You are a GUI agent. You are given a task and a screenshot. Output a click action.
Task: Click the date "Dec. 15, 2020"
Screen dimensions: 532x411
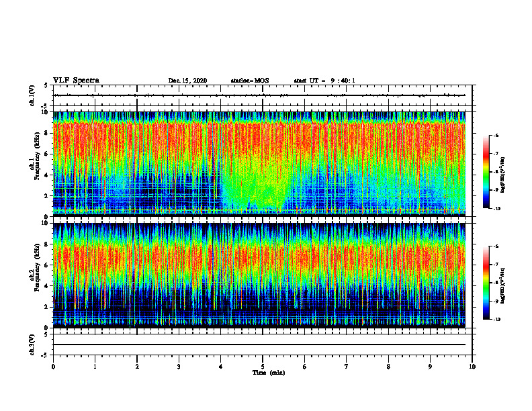click(x=187, y=81)
